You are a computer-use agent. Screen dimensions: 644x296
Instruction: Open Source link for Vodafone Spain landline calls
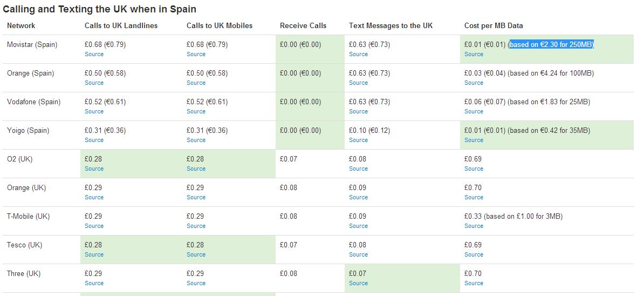[x=94, y=111]
